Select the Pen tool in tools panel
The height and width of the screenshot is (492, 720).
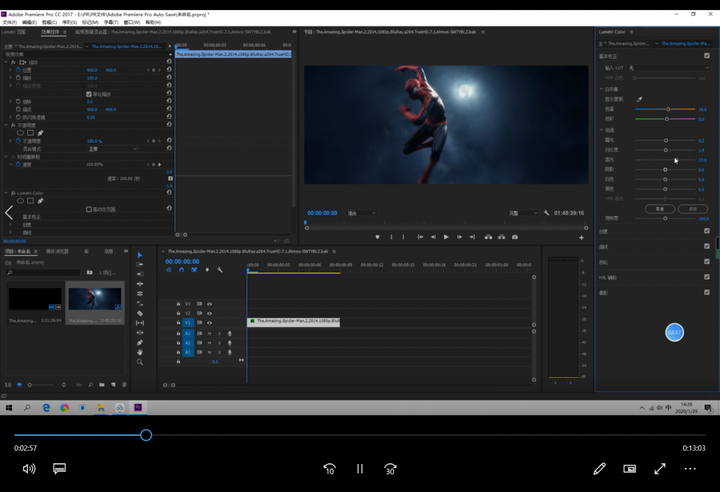coord(140,343)
